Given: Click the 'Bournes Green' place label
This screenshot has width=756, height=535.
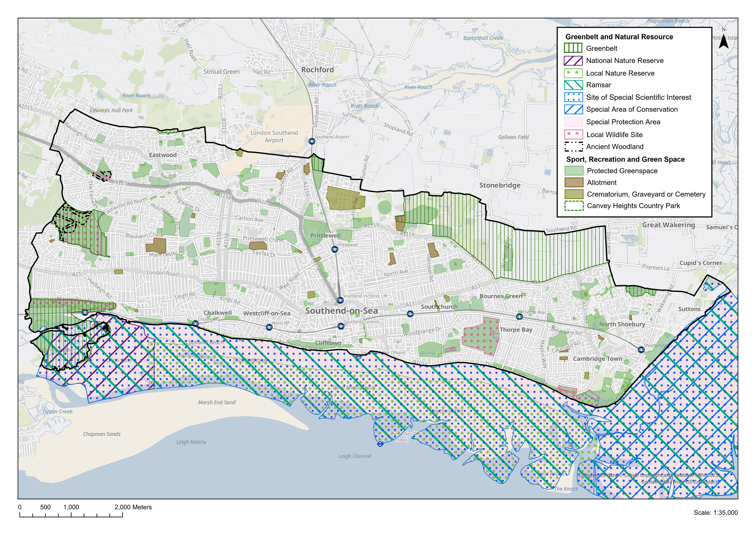Looking at the screenshot, I should (501, 296).
